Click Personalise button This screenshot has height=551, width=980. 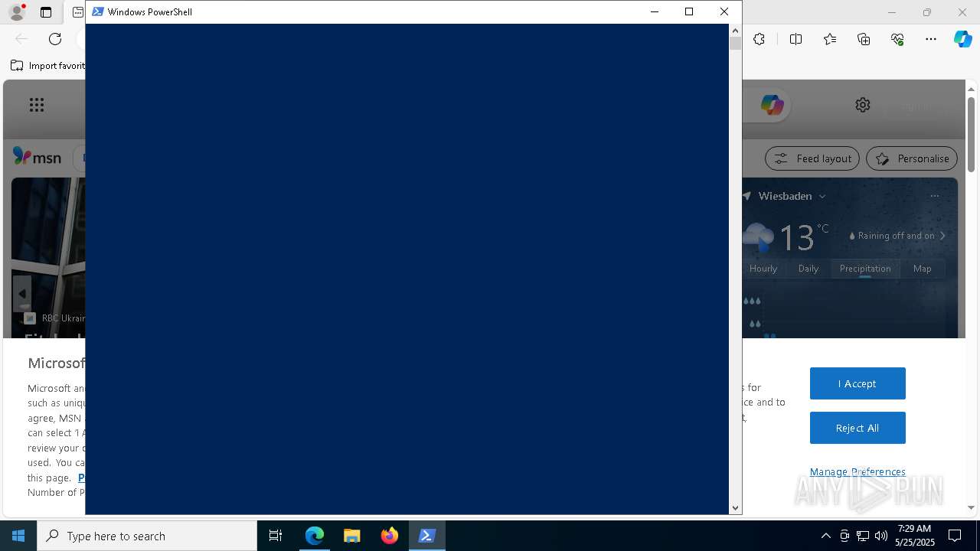point(912,158)
